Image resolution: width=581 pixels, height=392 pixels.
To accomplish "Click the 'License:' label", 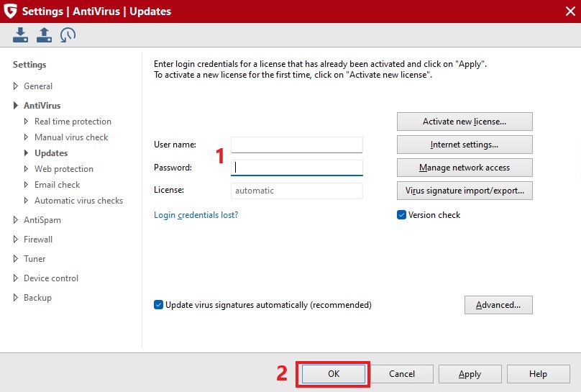I will pyautogui.click(x=169, y=190).
